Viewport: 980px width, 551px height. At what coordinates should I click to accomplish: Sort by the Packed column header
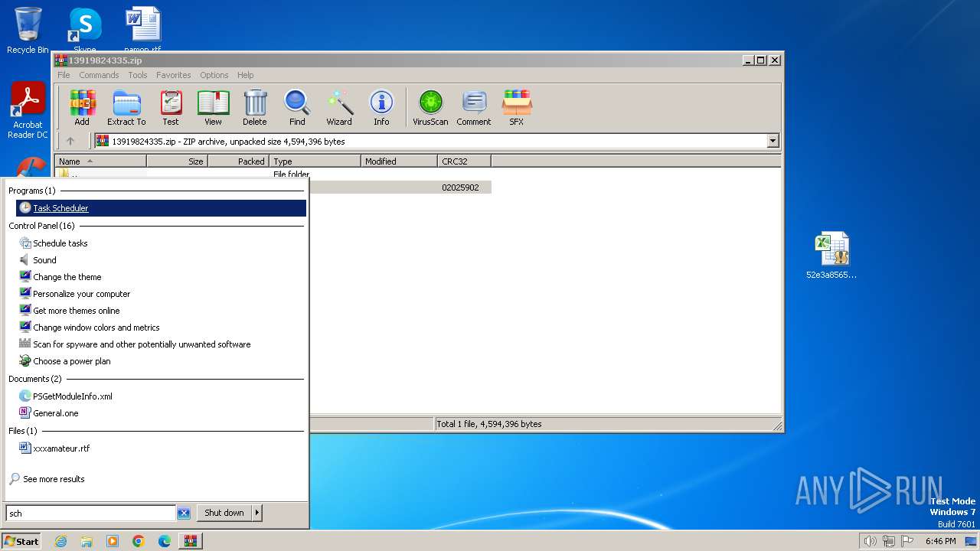tap(238, 161)
